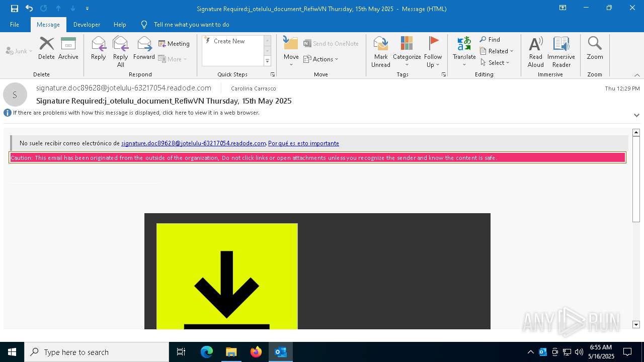Select the Message ribbon tab
644x362 pixels.
pyautogui.click(x=48, y=25)
